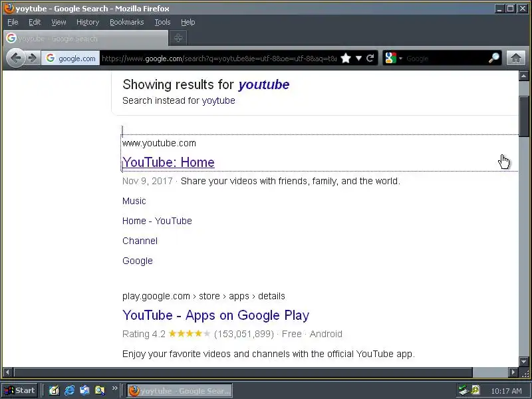Click the horizontal scrollbar thumb
The image size is (532, 399).
click(x=243, y=372)
